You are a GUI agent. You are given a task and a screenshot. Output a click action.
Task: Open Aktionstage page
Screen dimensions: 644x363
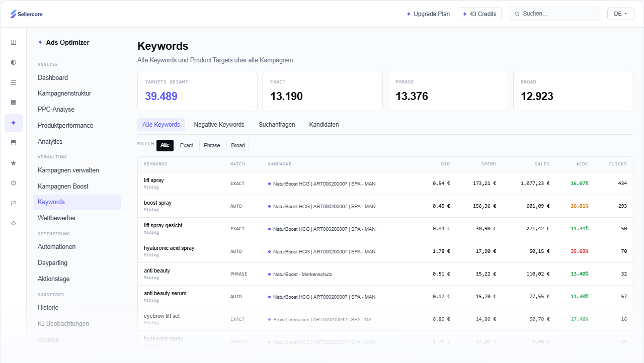pyautogui.click(x=76, y=279)
